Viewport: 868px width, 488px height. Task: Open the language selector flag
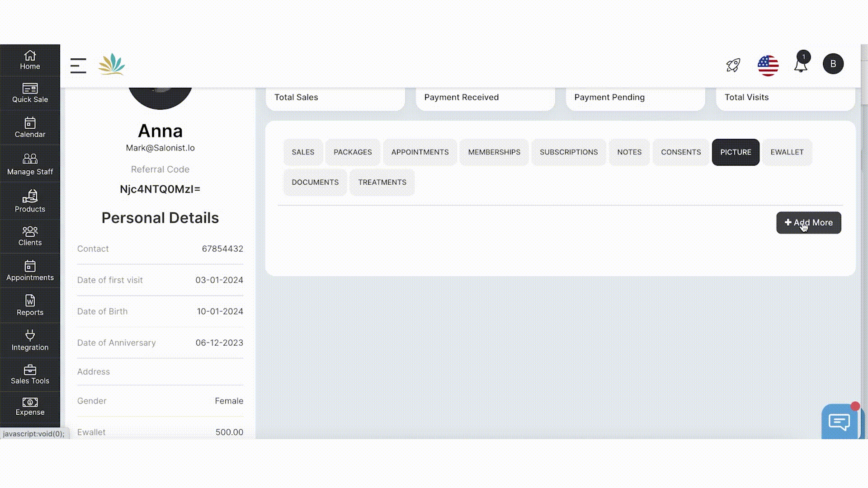768,65
